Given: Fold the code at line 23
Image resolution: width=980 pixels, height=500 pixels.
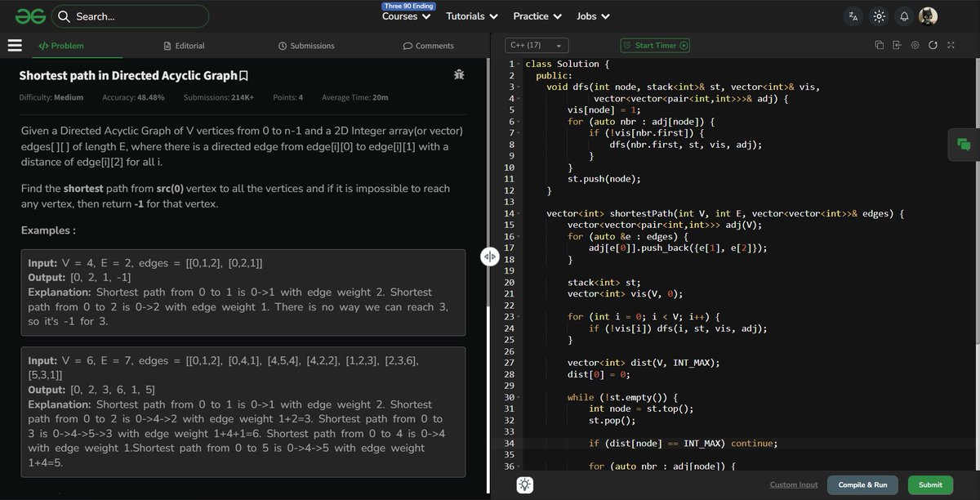Looking at the screenshot, I should [x=520, y=316].
